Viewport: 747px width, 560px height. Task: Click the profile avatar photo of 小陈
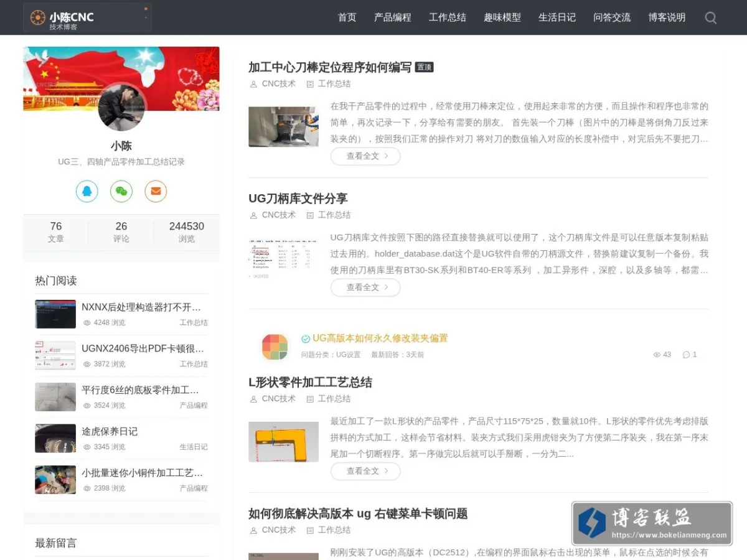click(121, 107)
